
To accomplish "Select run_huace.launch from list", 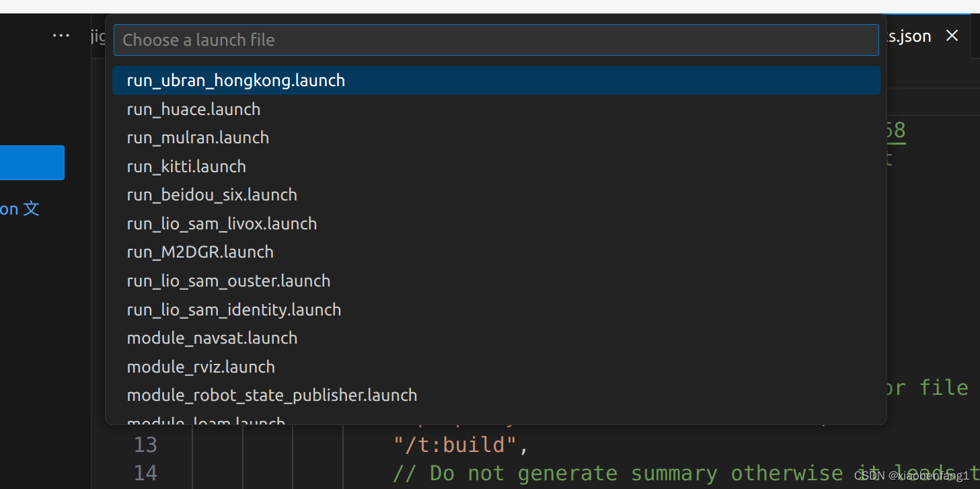I will 496,109.
